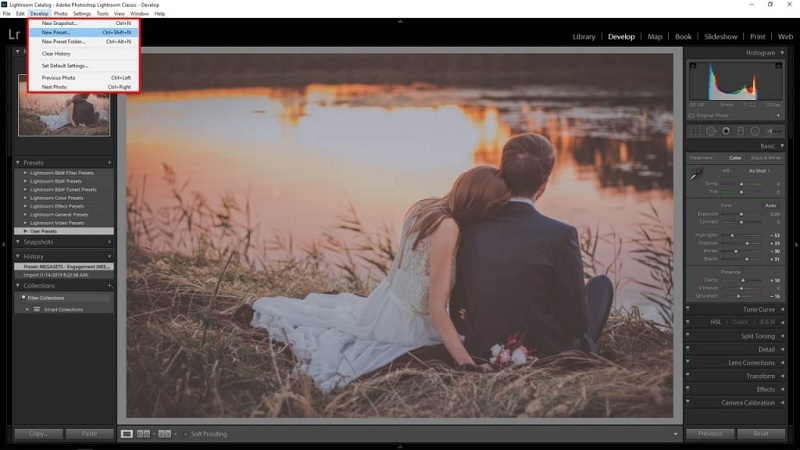Add collection with Collections plus icon
The image size is (800, 450).
pyautogui.click(x=109, y=286)
